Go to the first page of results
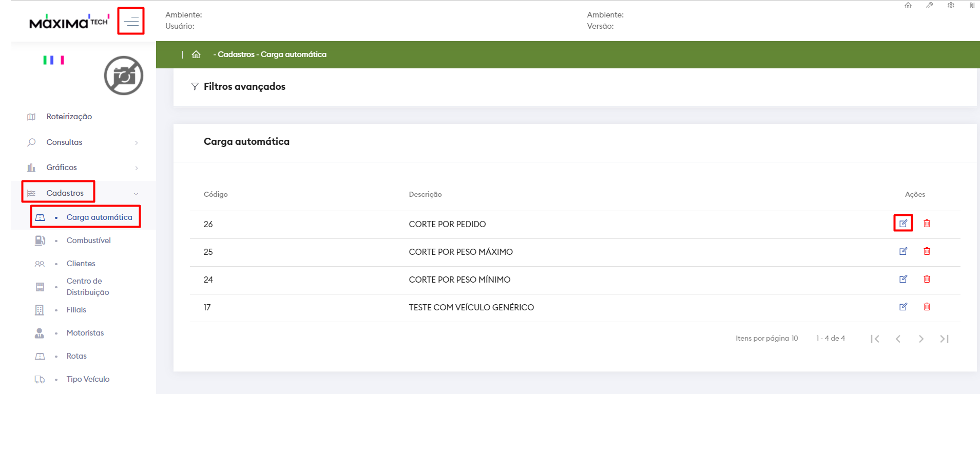This screenshot has width=980, height=464. click(x=875, y=339)
